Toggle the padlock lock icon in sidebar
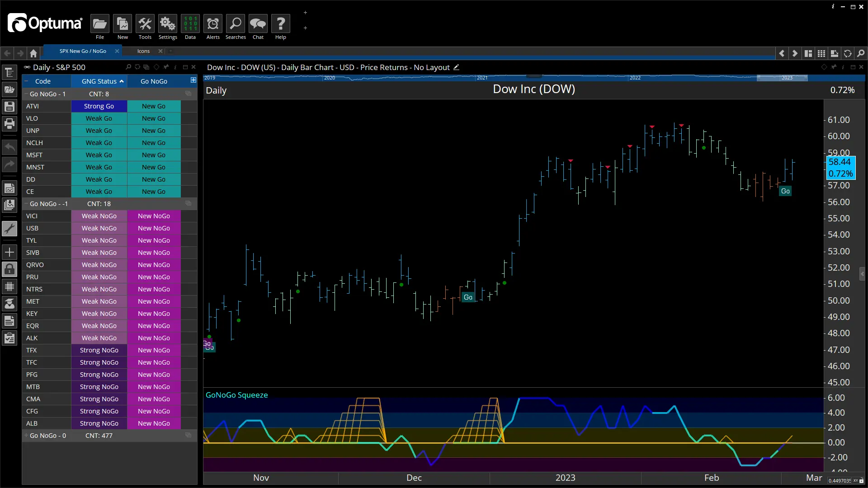The width and height of the screenshot is (868, 488). coord(9,269)
